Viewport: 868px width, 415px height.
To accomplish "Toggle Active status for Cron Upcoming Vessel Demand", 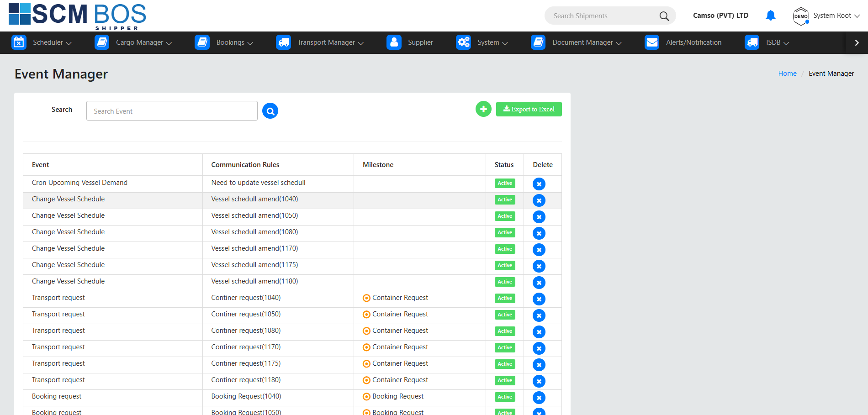I will point(505,183).
